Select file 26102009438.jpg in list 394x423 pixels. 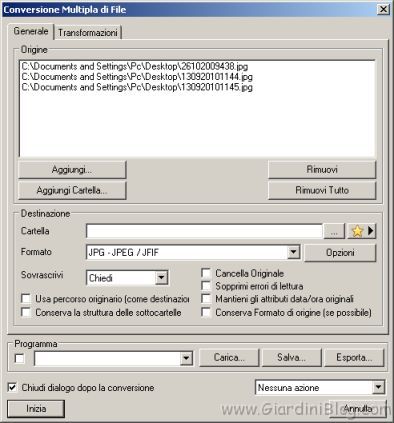coord(135,66)
